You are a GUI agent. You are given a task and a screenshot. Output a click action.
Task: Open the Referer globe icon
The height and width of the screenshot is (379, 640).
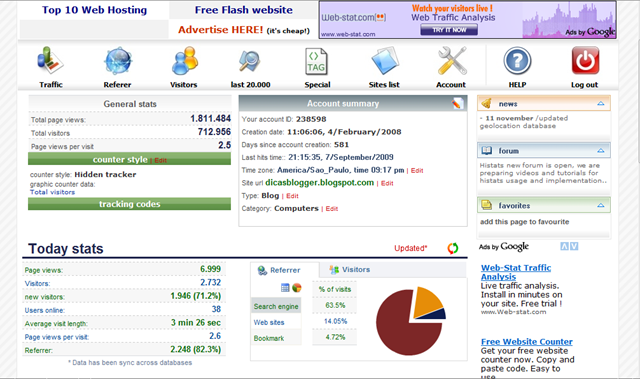tap(118, 60)
